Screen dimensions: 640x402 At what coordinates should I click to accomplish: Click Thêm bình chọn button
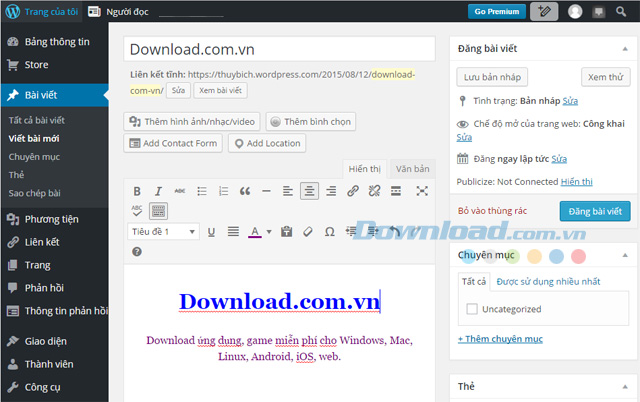(311, 122)
